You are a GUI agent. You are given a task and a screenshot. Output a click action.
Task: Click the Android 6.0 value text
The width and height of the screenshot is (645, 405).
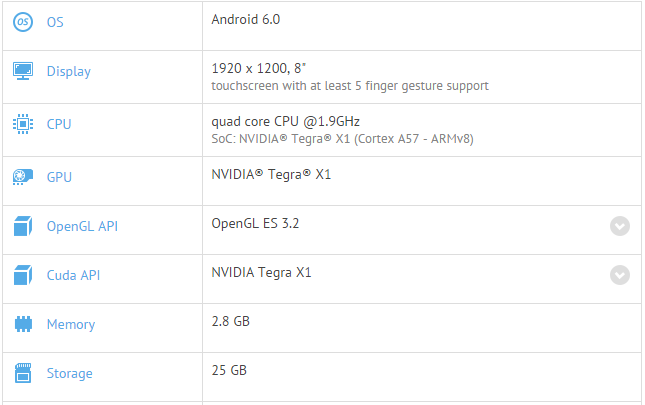tap(246, 19)
